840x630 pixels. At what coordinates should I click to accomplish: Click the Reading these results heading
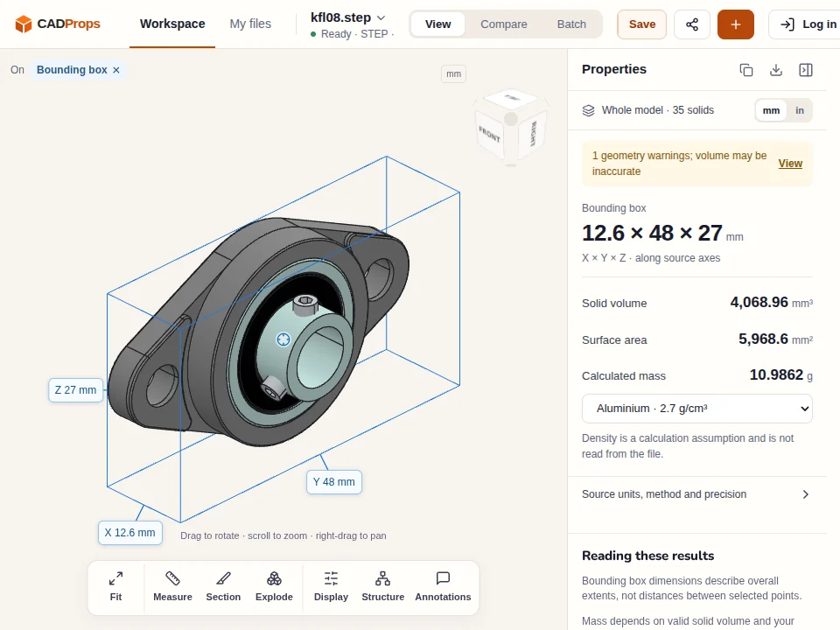tap(647, 556)
